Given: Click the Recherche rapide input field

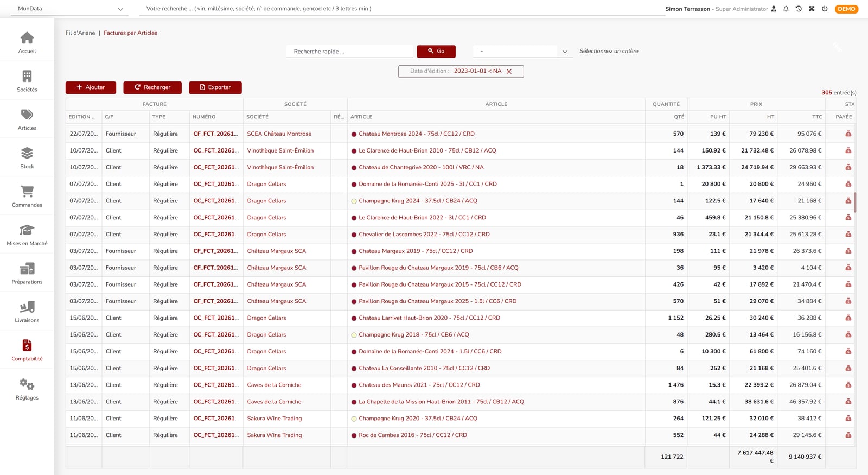Looking at the screenshot, I should click(x=350, y=51).
